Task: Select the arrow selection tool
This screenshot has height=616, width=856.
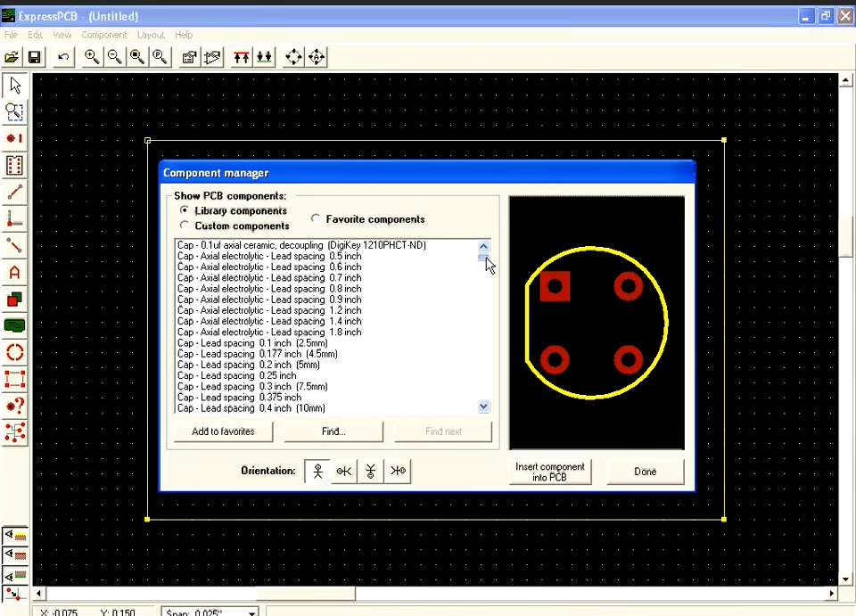Action: [x=13, y=85]
